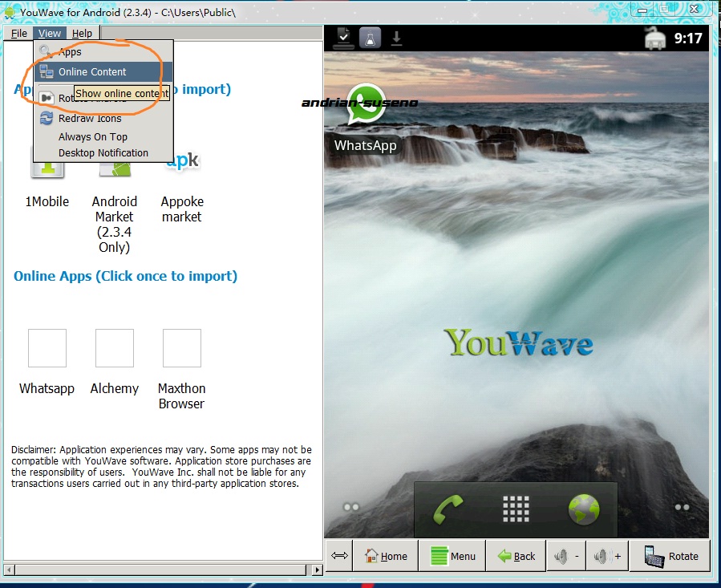
Task: Click the Rotate button
Action: [670, 556]
